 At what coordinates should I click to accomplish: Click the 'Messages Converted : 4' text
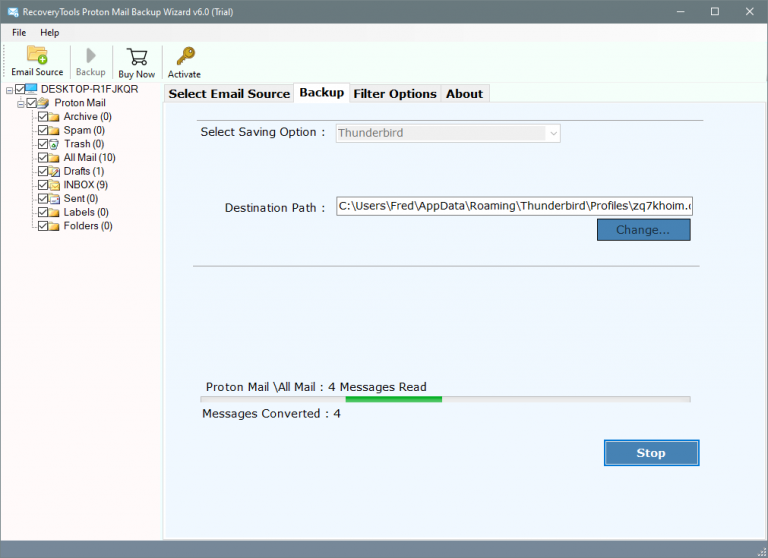271,414
